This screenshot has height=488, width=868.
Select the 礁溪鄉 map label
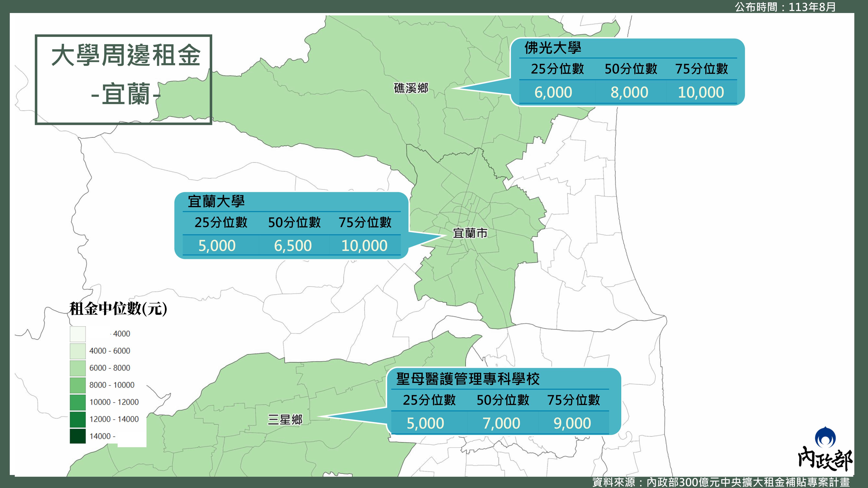(x=411, y=88)
